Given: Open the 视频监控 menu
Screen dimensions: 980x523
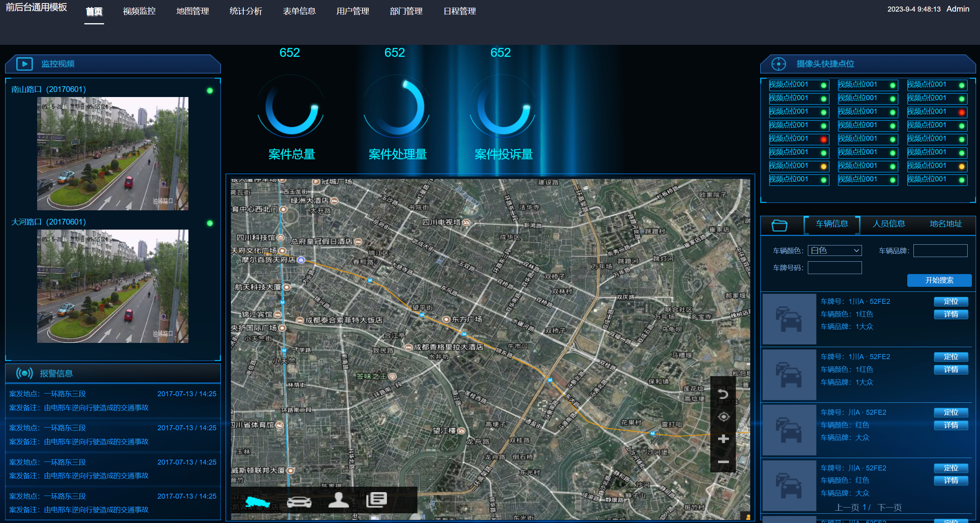Looking at the screenshot, I should 139,11.
